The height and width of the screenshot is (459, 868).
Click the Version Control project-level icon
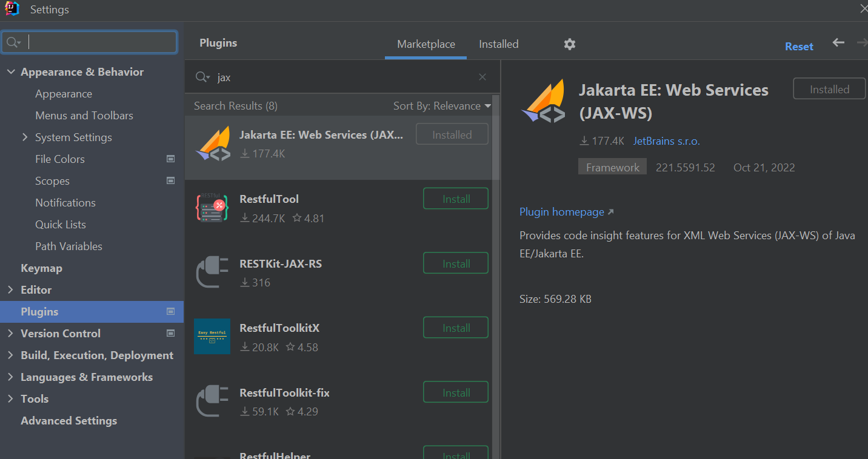(170, 334)
